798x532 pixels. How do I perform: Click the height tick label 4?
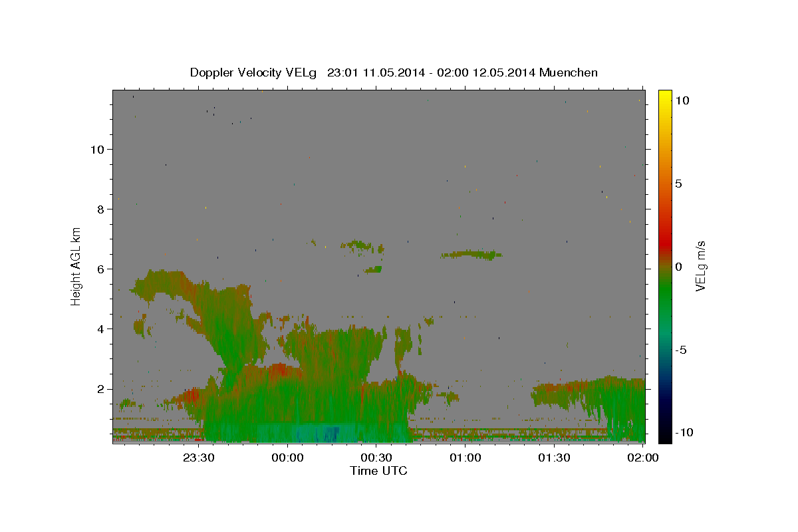click(101, 329)
